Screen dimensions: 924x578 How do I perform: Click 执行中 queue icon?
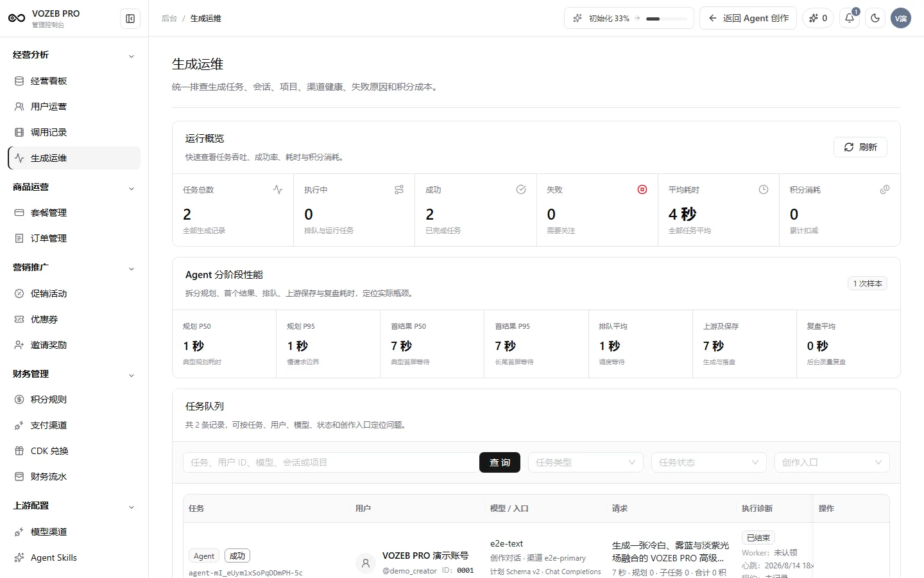[x=399, y=189]
